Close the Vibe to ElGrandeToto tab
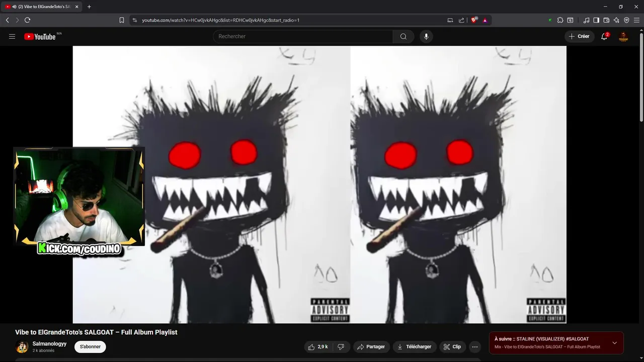The image size is (644, 362). (76, 7)
